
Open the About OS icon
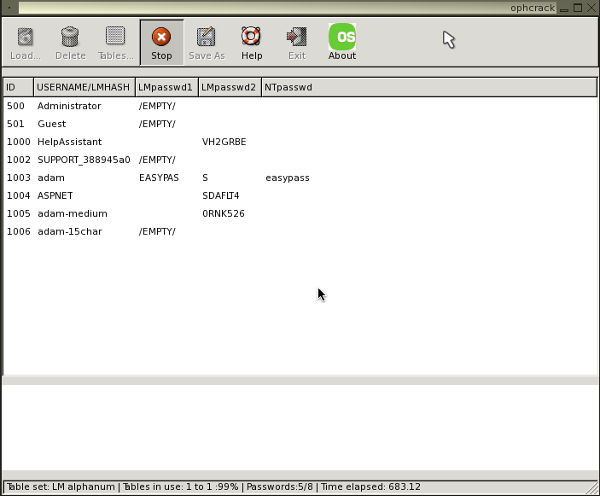[342, 42]
